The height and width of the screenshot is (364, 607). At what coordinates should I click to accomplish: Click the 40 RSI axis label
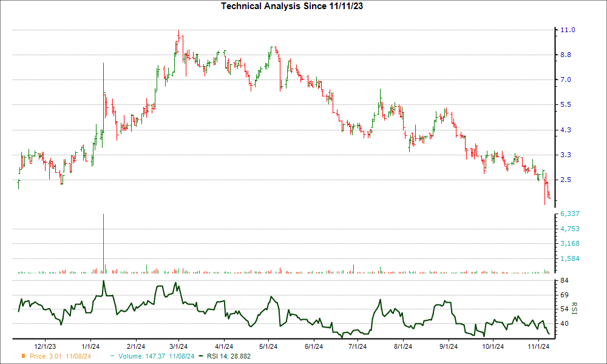point(565,323)
